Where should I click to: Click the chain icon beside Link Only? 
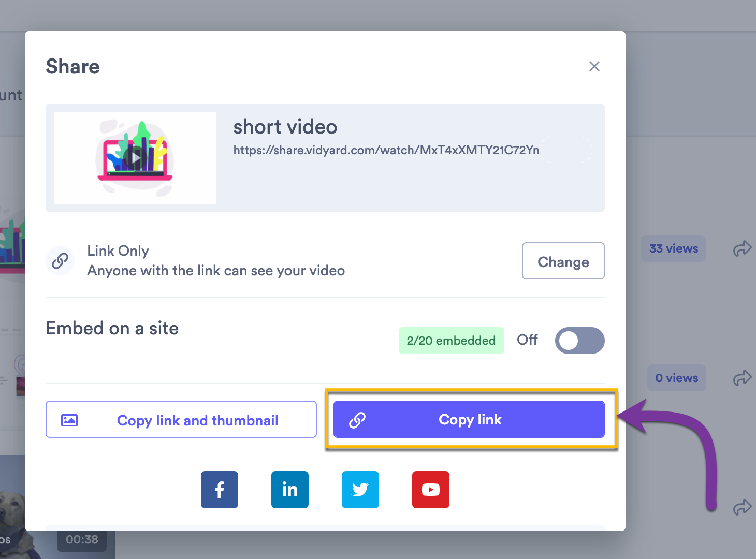(x=60, y=261)
